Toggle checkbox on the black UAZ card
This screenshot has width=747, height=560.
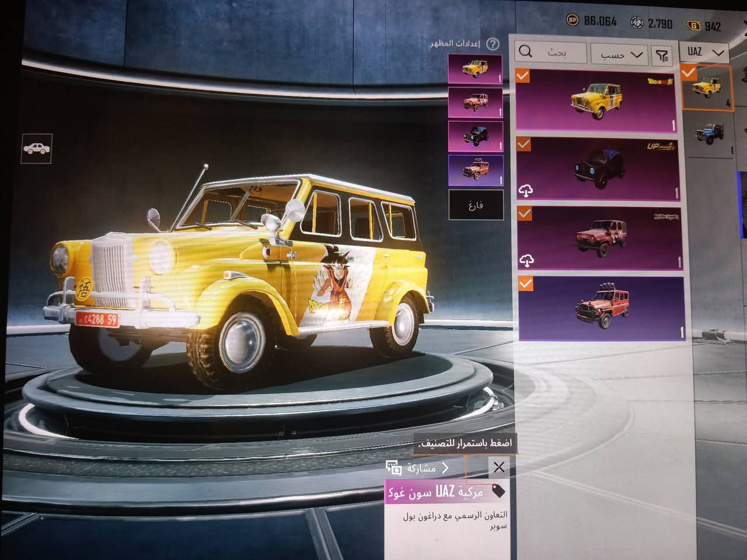coord(523,144)
